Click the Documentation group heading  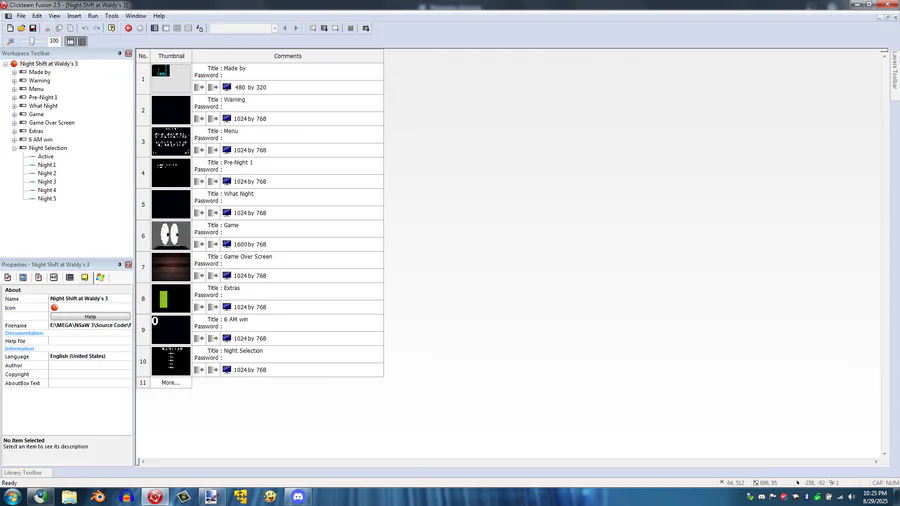pyautogui.click(x=24, y=333)
